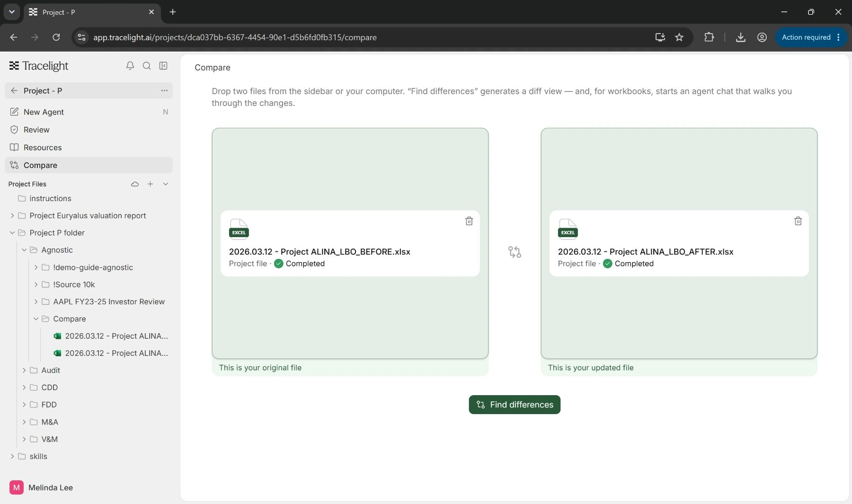Add new file with plus icon in Project Files
The image size is (852, 504).
click(x=150, y=184)
